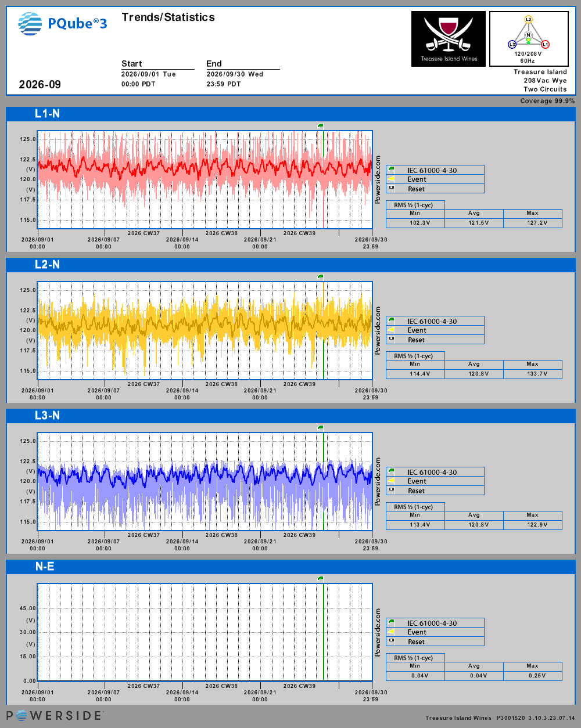Select the L3-N panel header
Screen dimensions: 581x728
click(x=290, y=416)
